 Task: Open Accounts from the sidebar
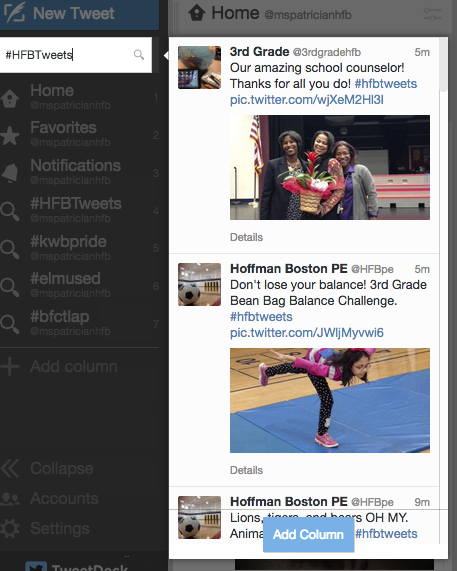click(64, 499)
